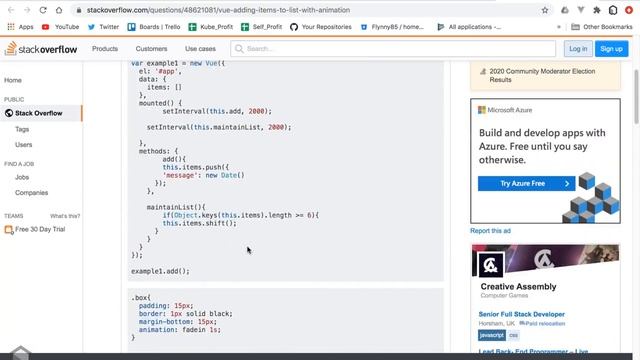This screenshot has height=360, width=640.
Task: Click the this.items.shift(); code line
Action: (x=200, y=223)
